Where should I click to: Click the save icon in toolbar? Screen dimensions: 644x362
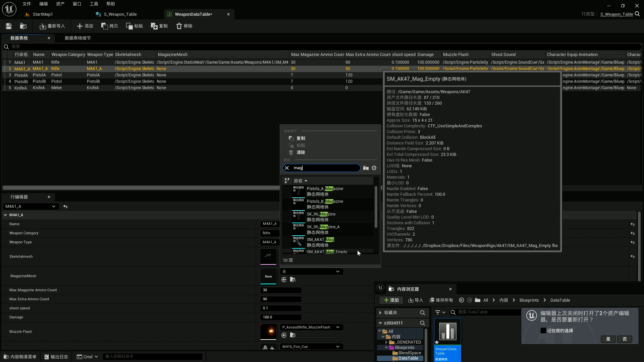[9, 26]
